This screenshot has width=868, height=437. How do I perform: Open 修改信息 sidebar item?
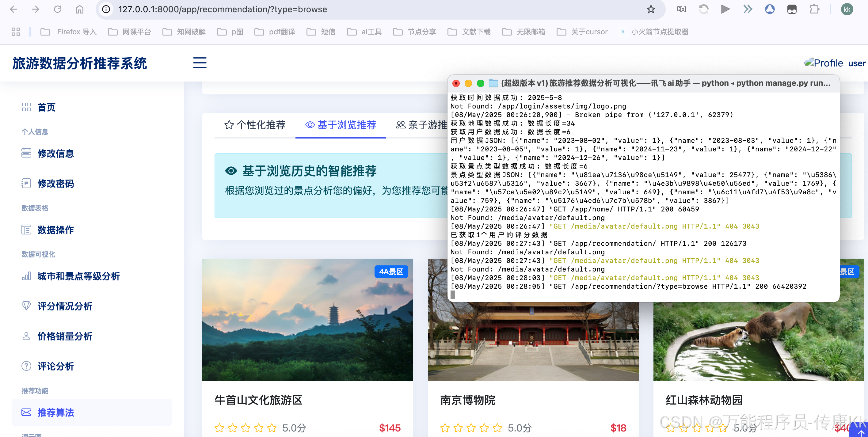[55, 154]
